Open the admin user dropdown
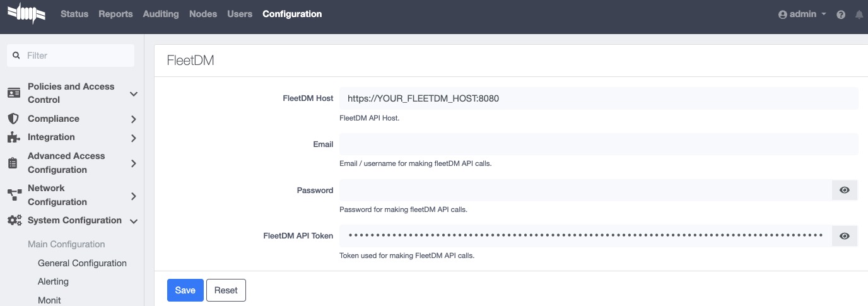Image resolution: width=868 pixels, height=306 pixels. (802, 14)
